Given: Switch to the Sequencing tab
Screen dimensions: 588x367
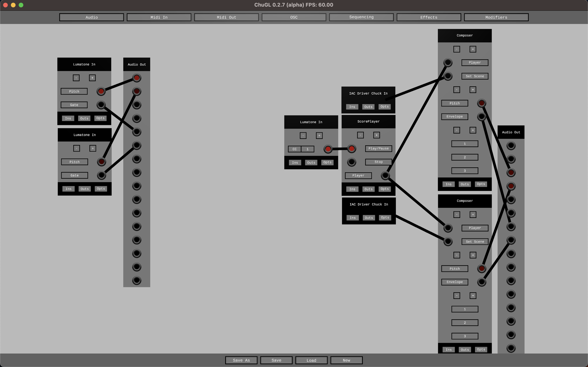Looking at the screenshot, I should [361, 17].
